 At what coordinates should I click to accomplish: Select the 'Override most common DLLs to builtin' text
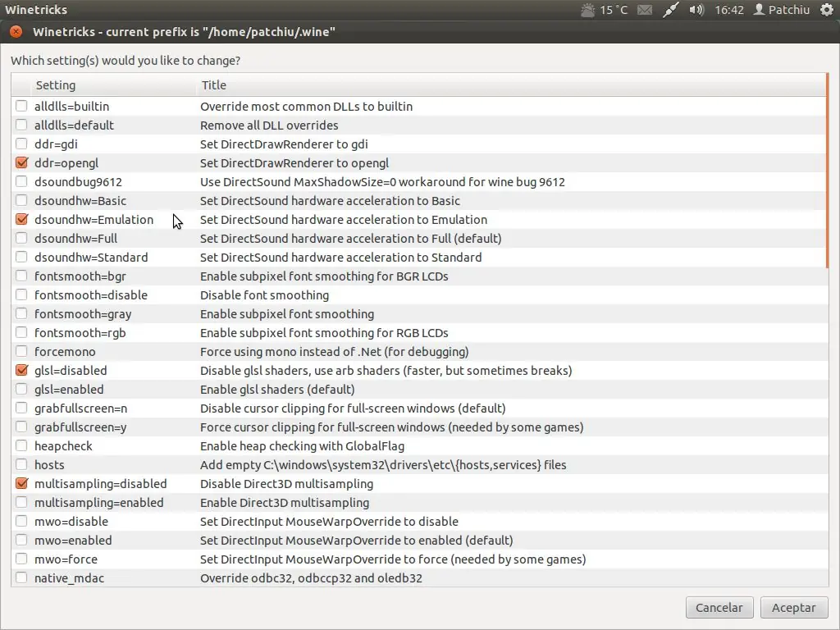coord(307,106)
